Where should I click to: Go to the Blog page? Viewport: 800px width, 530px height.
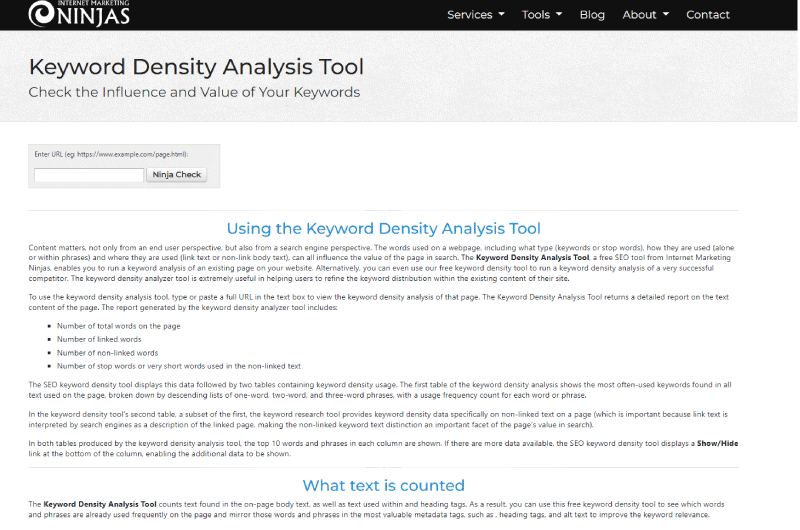(592, 15)
